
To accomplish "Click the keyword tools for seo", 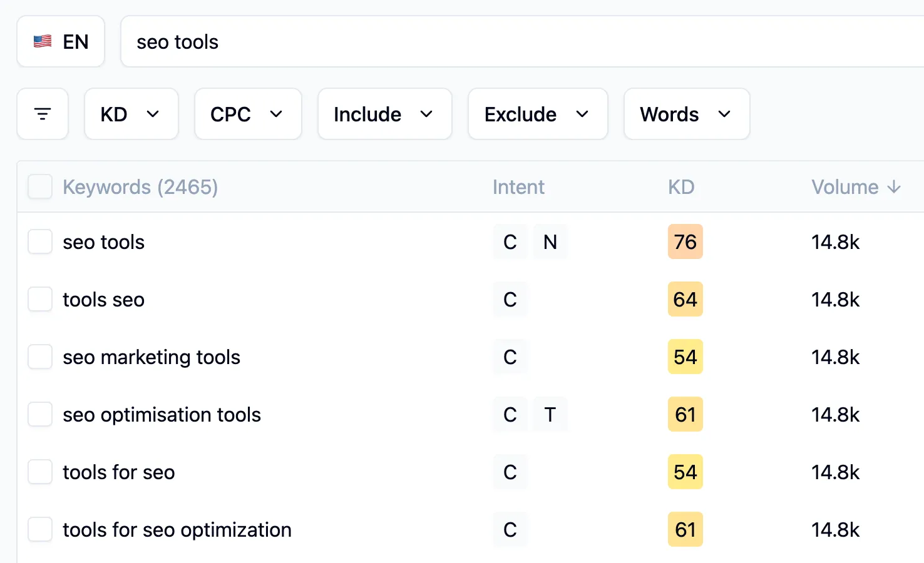I will 119,472.
